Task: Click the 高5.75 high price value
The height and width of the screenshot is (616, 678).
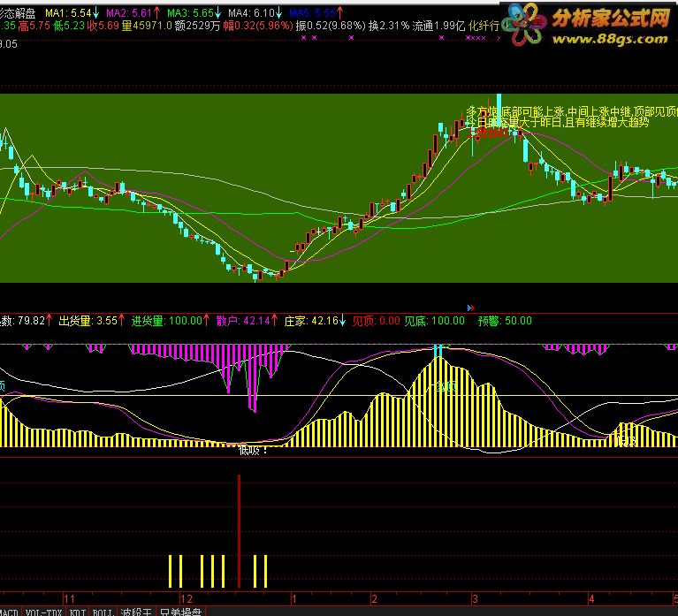Action: point(34,26)
